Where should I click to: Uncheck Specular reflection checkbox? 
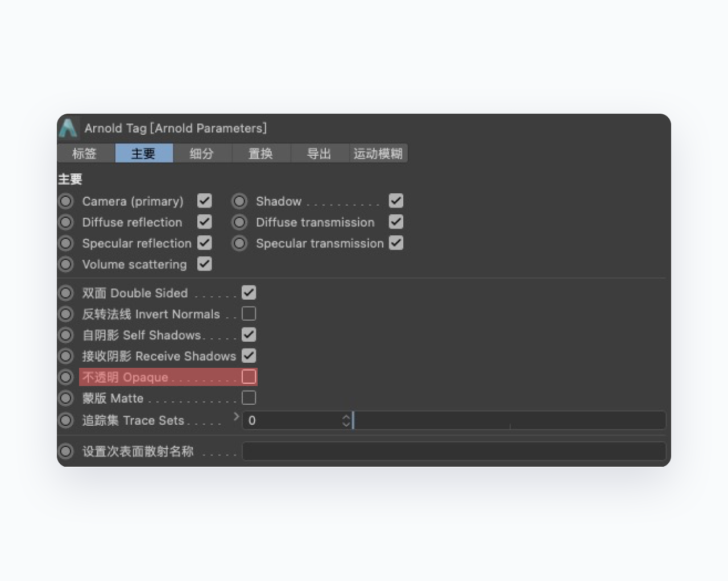point(205,243)
